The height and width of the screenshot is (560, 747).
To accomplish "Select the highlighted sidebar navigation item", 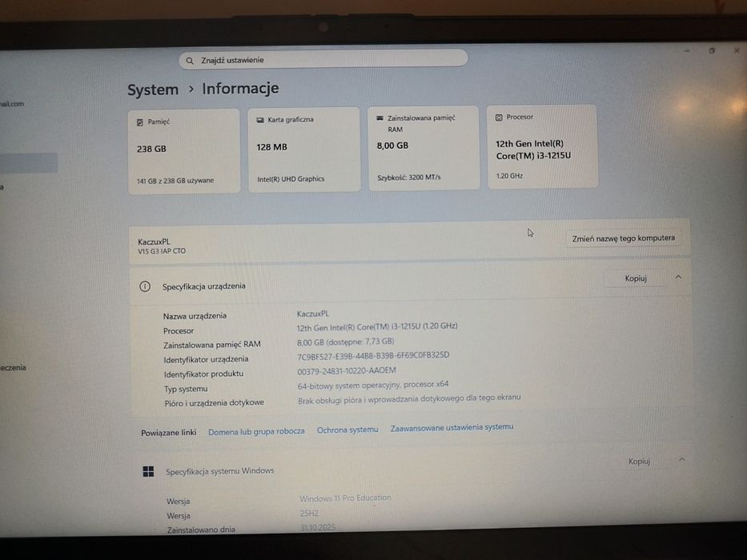I will pyautogui.click(x=29, y=163).
